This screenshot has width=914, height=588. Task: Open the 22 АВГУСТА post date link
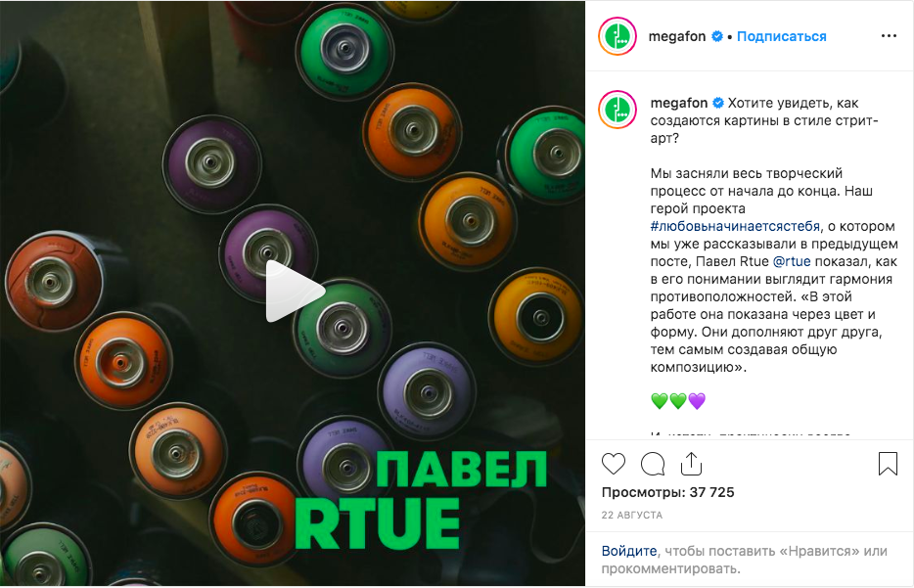pyautogui.click(x=632, y=516)
